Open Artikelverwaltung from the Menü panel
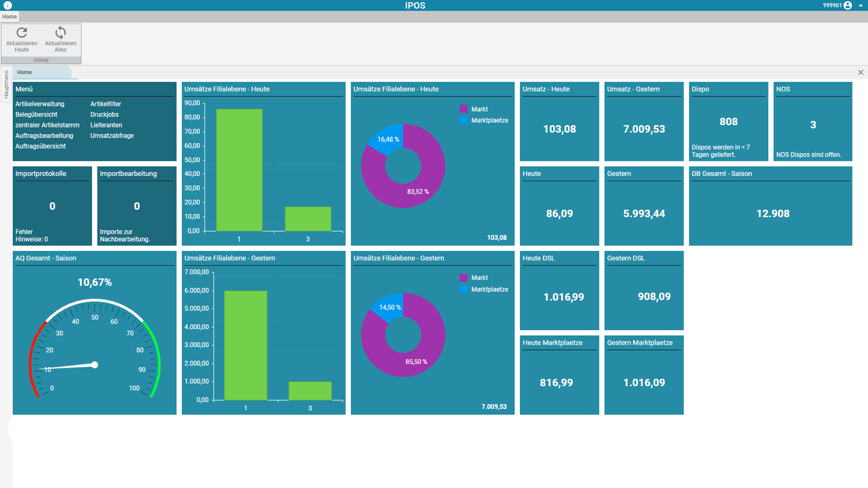This screenshot has width=868, height=488. coord(39,104)
